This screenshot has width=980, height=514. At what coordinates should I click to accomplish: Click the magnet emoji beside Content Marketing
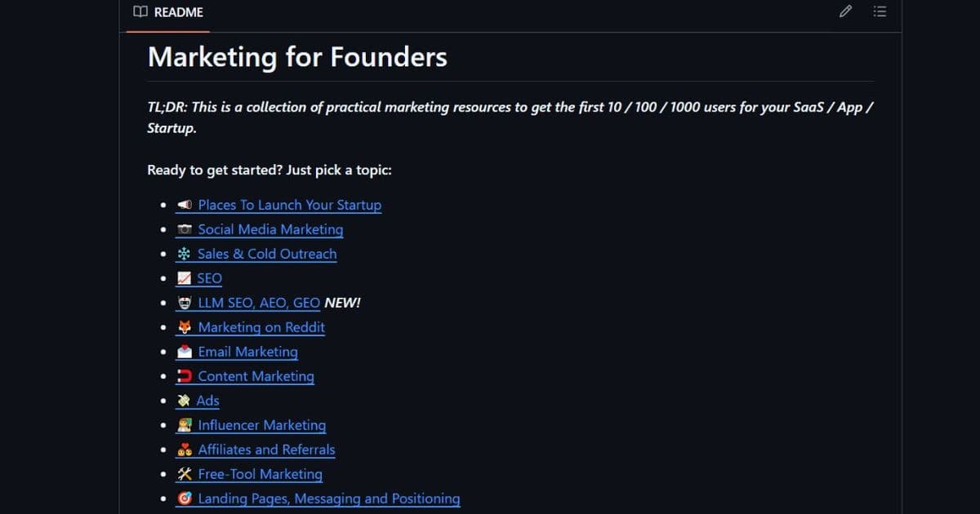184,376
